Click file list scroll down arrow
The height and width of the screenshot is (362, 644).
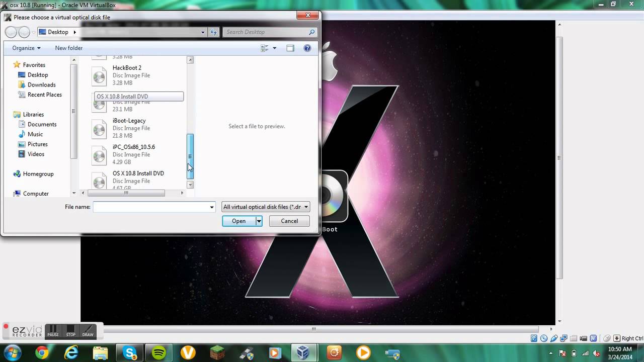pos(190,185)
